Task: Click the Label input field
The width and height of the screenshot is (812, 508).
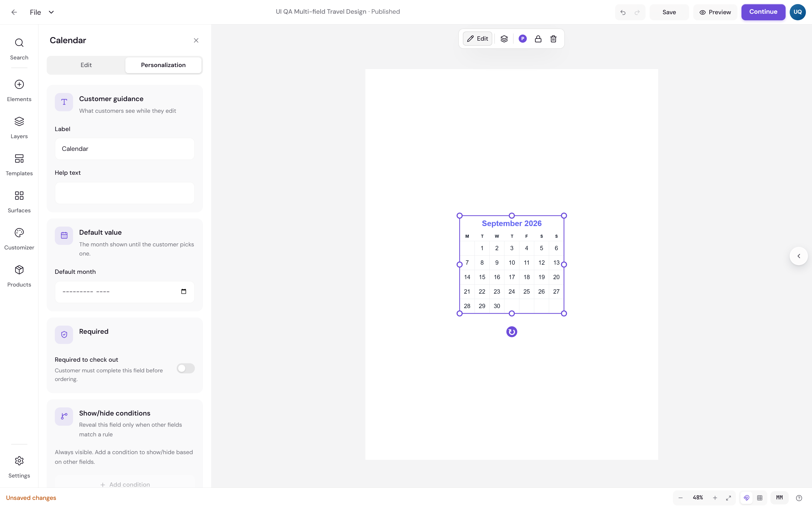Action: tap(125, 149)
